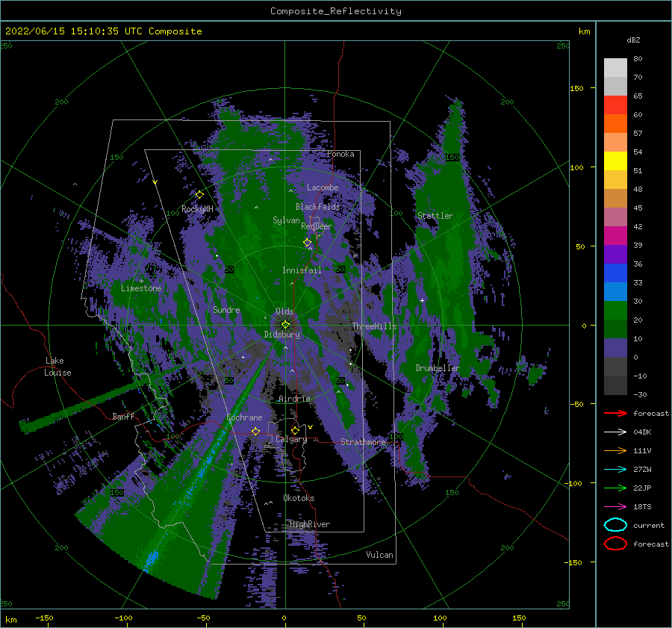Click the km unit label at top right
Screen dimensions: 672x628
pyautogui.click(x=584, y=31)
